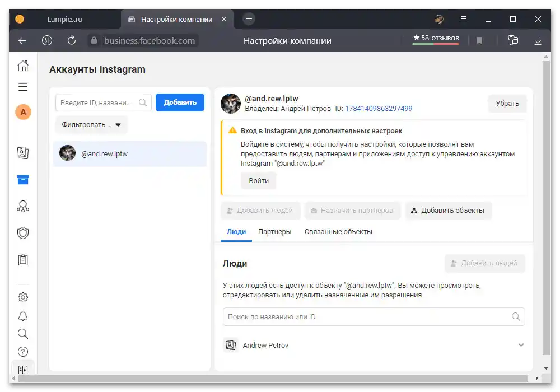Viewport: 560px width, 392px height.
Task: Go back with browser back arrow
Action: point(22,41)
